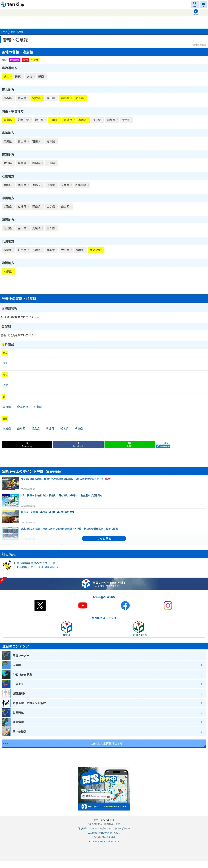This screenshot has width=208, height=868.
Task: Open 大阪府 warnings
Action: pos(8,185)
